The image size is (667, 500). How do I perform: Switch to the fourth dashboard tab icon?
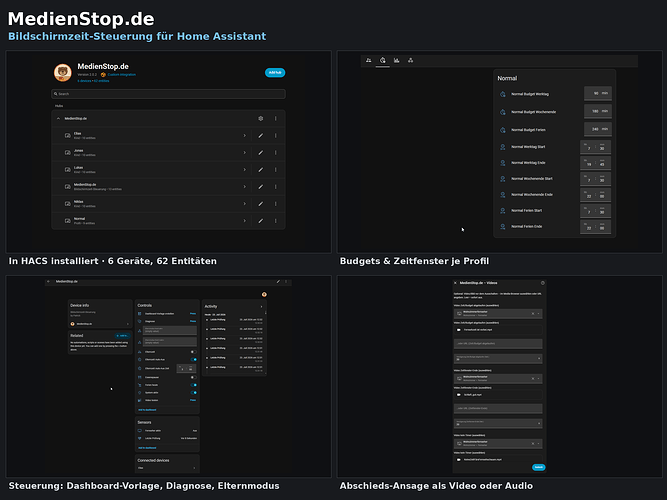410,60
